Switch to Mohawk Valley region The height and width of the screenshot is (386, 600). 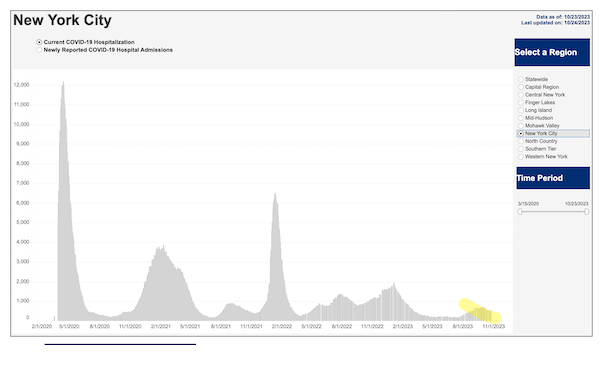click(x=521, y=125)
